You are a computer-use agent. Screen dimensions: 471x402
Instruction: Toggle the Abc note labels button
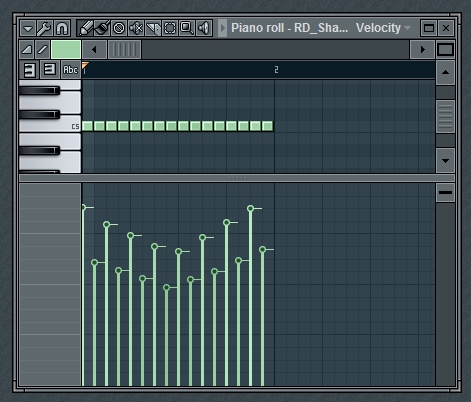(70, 70)
